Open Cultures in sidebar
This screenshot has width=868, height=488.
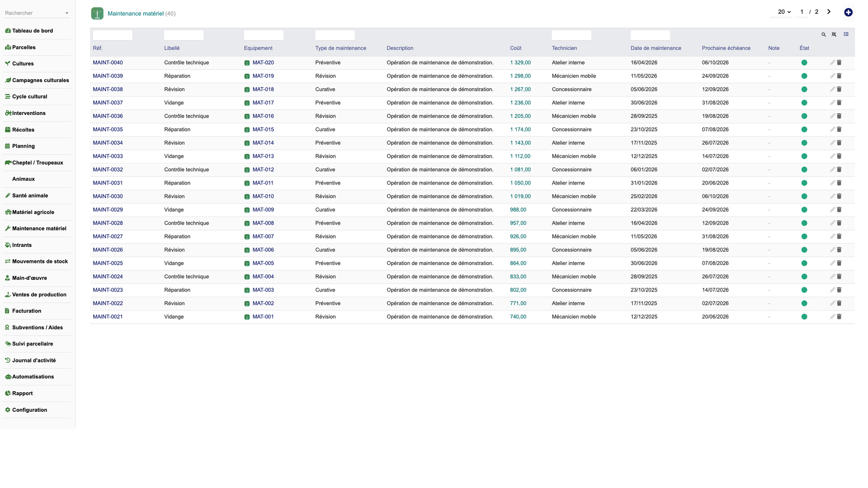click(x=23, y=64)
